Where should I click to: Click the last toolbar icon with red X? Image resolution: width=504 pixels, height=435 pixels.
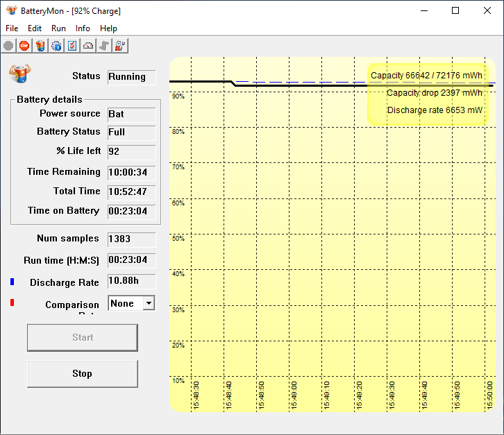point(120,46)
